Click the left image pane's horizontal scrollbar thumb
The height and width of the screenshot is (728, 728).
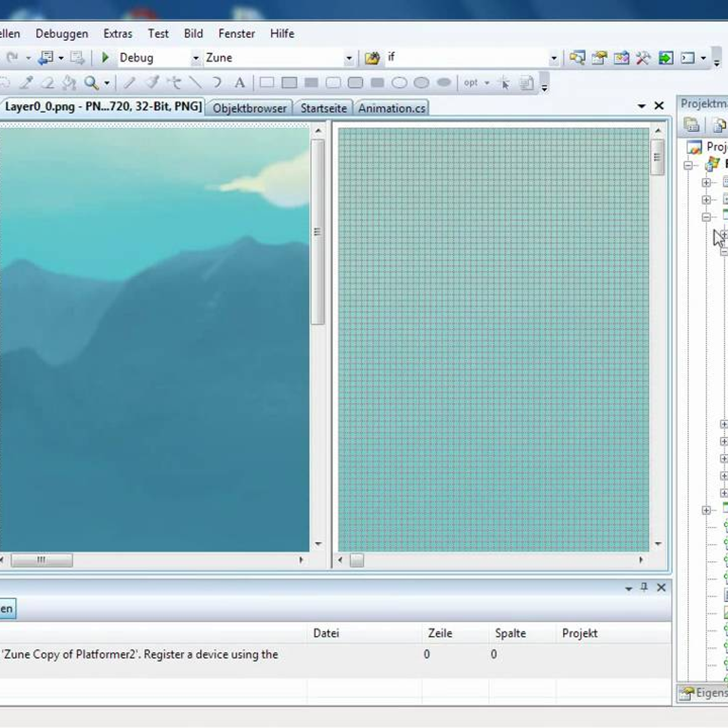click(41, 560)
